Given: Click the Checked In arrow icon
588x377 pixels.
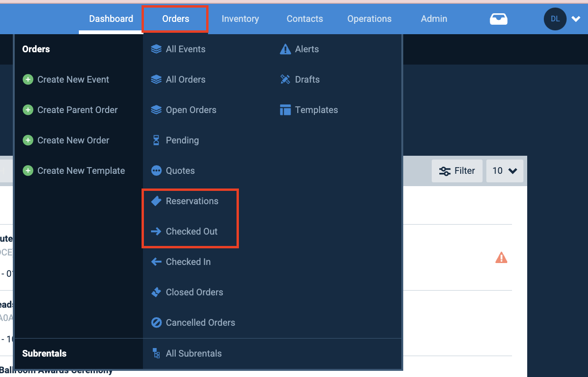Looking at the screenshot, I should click(156, 262).
